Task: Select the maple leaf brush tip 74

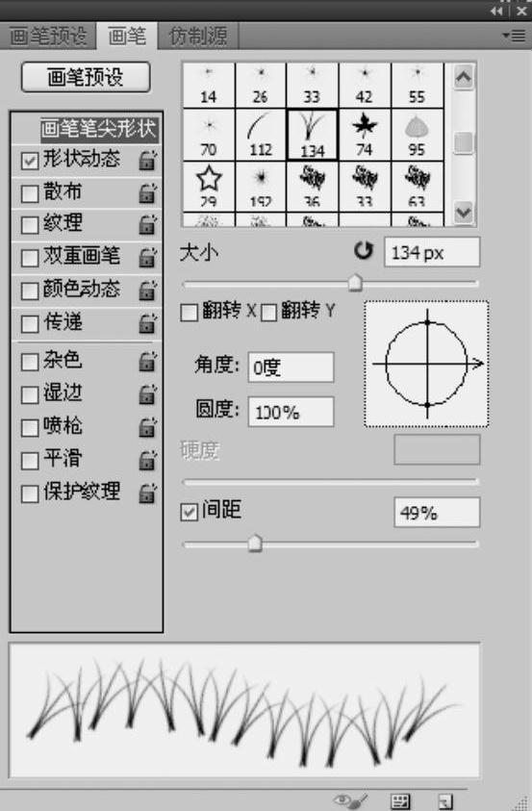Action: point(365,135)
